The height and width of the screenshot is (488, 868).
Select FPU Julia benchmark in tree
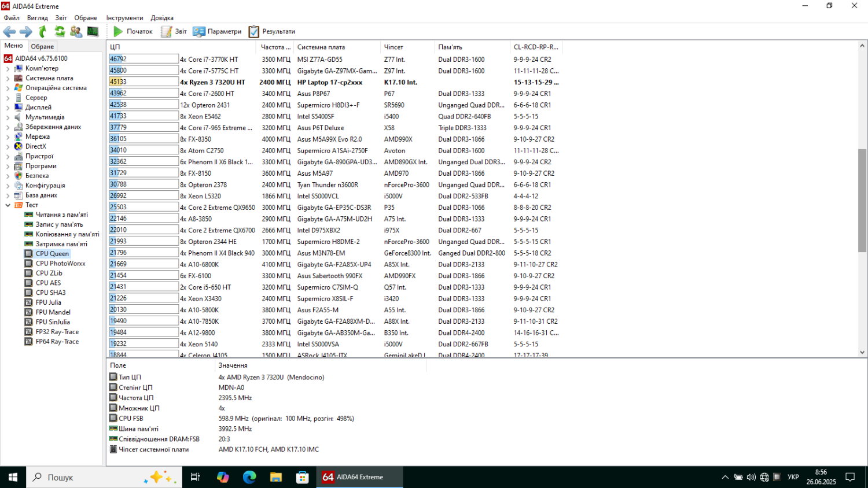coord(48,302)
